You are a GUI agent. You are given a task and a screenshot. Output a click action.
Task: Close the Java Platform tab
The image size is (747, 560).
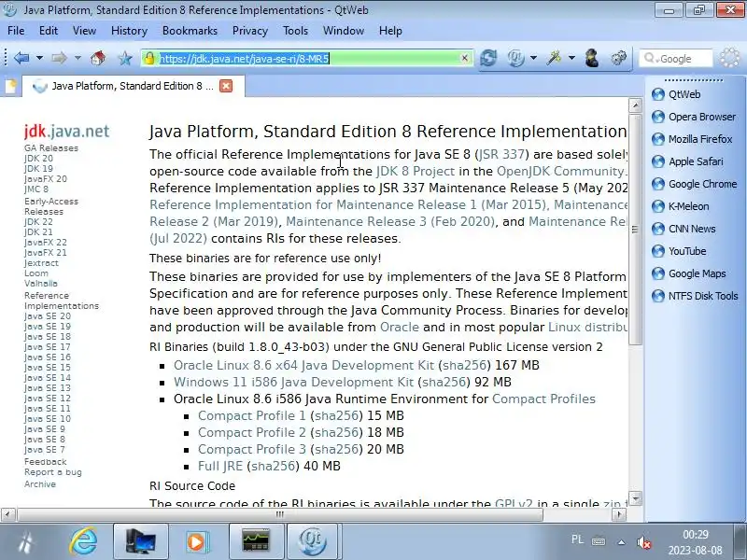(226, 86)
